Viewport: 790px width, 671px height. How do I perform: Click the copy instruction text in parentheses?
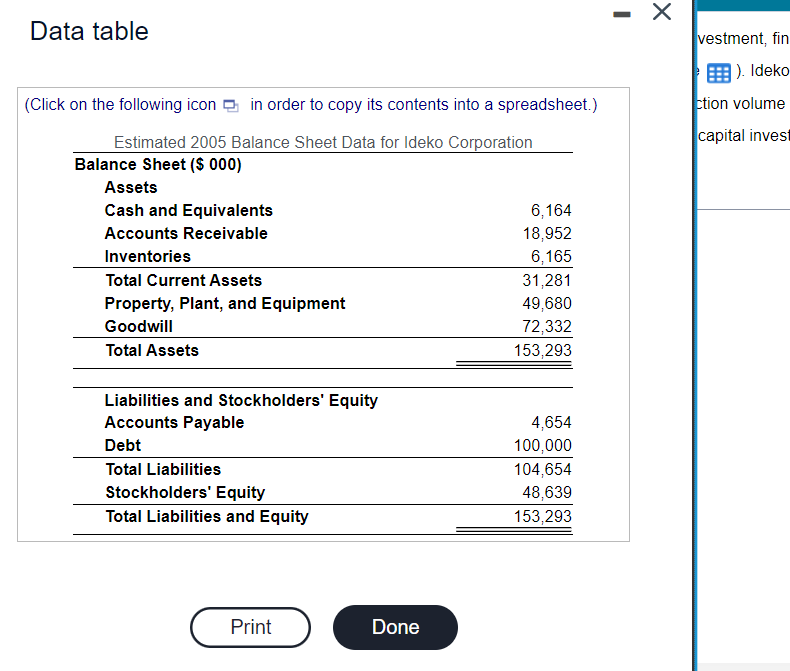point(310,105)
